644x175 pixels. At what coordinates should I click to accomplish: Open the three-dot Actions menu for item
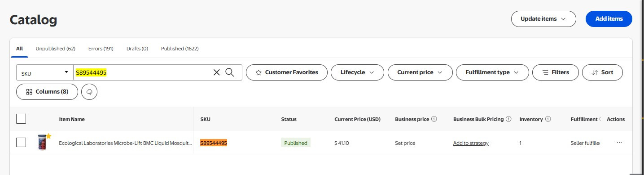pyautogui.click(x=619, y=143)
